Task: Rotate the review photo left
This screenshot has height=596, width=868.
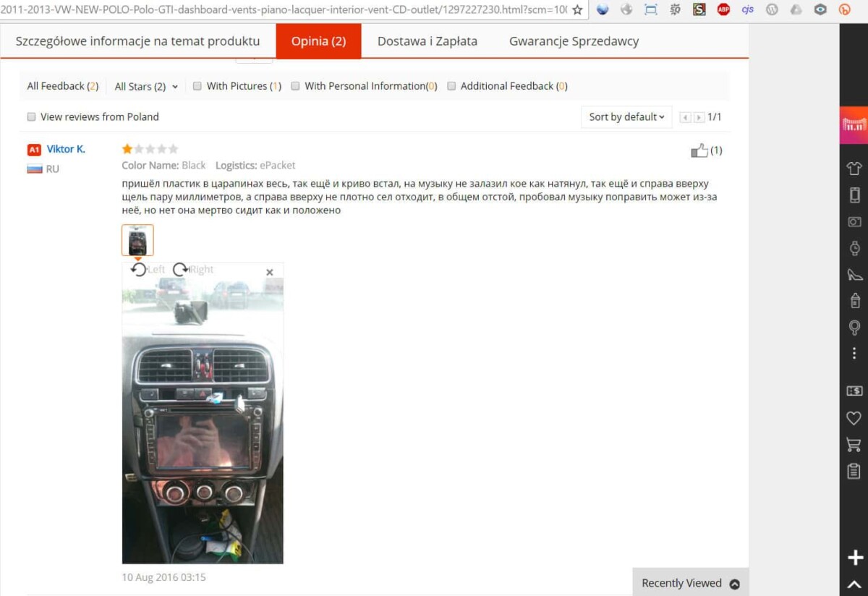Action: coord(148,269)
